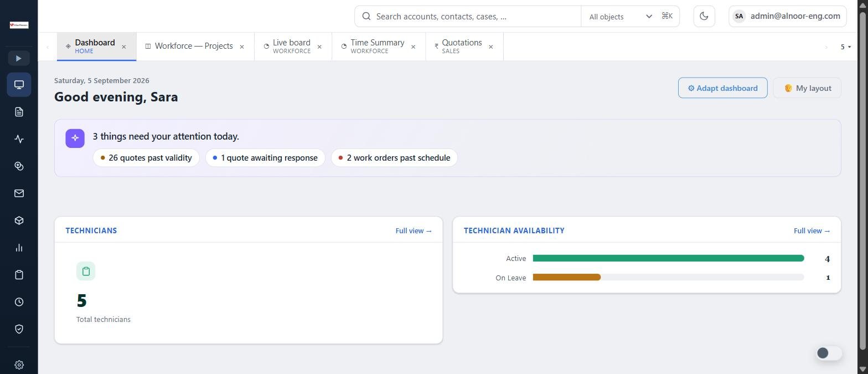This screenshot has height=374, width=868.
Task: Click the TECHNICIANS card title
Action: click(x=91, y=230)
